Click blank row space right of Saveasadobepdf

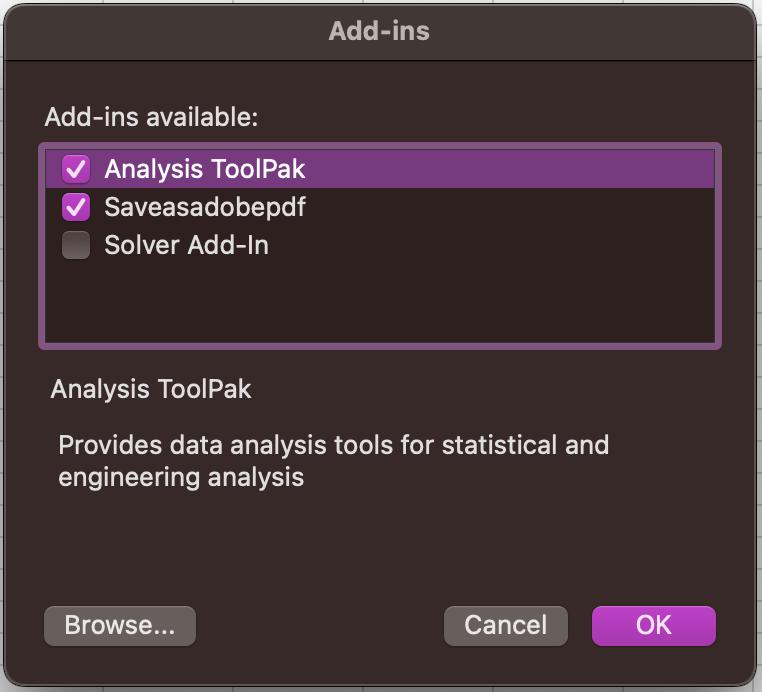tap(520, 207)
